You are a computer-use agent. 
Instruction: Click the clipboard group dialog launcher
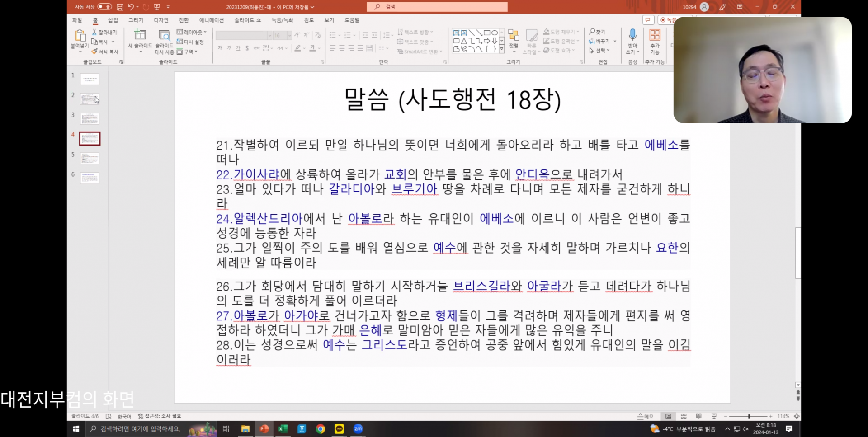121,62
